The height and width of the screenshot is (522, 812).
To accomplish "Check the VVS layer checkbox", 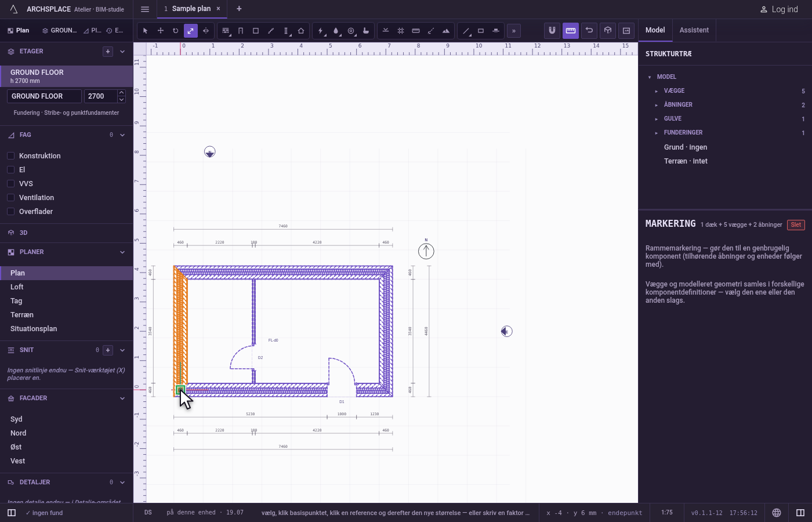I will 10,183.
